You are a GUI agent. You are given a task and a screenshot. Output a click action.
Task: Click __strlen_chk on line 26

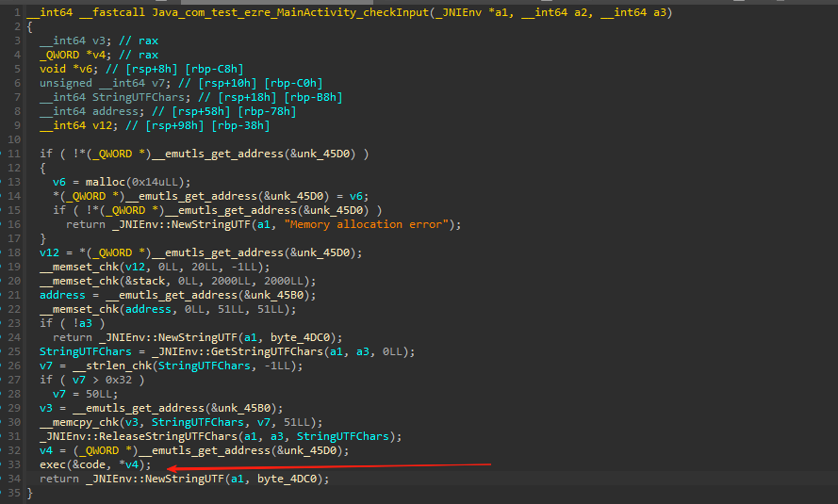tap(112, 366)
